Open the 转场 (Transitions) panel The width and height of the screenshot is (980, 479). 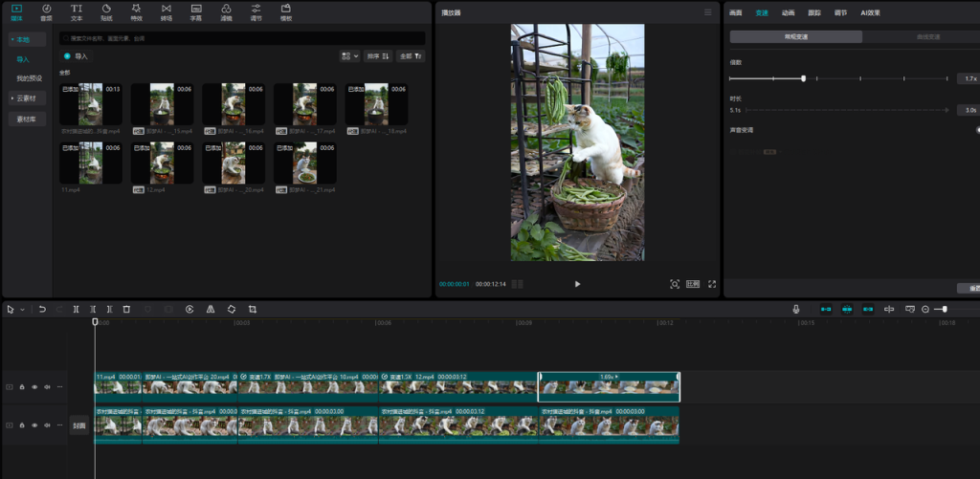click(x=166, y=11)
